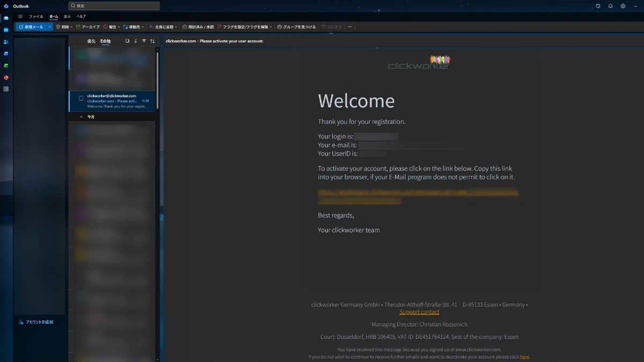Open My Day pane icon in title bar
The width and height of the screenshot is (644, 362).
point(598,6)
